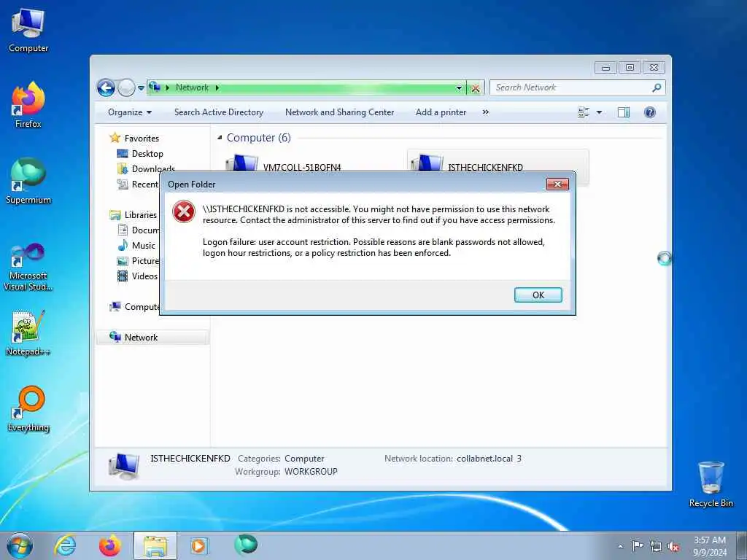Open Microsoft Visual Studio desktop shortcut

pyautogui.click(x=28, y=267)
